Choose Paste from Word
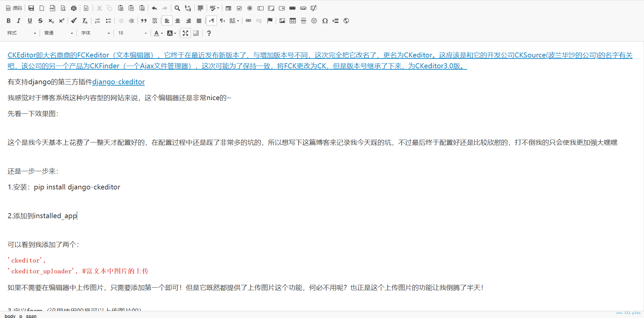The image size is (644, 318). pos(142,8)
